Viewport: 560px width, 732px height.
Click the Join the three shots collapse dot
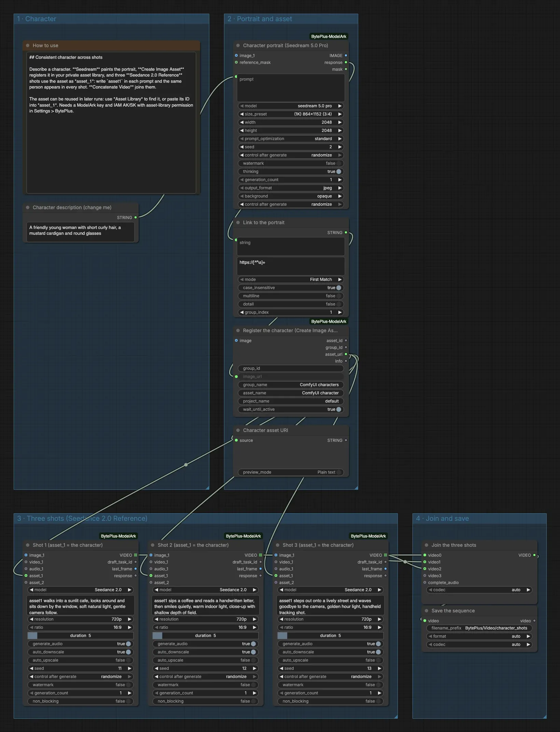[426, 545]
